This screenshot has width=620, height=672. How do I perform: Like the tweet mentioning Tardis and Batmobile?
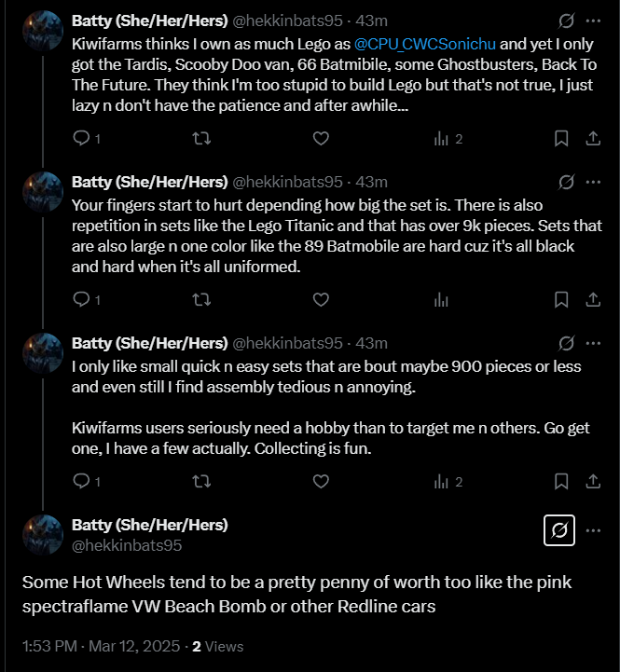(x=321, y=139)
